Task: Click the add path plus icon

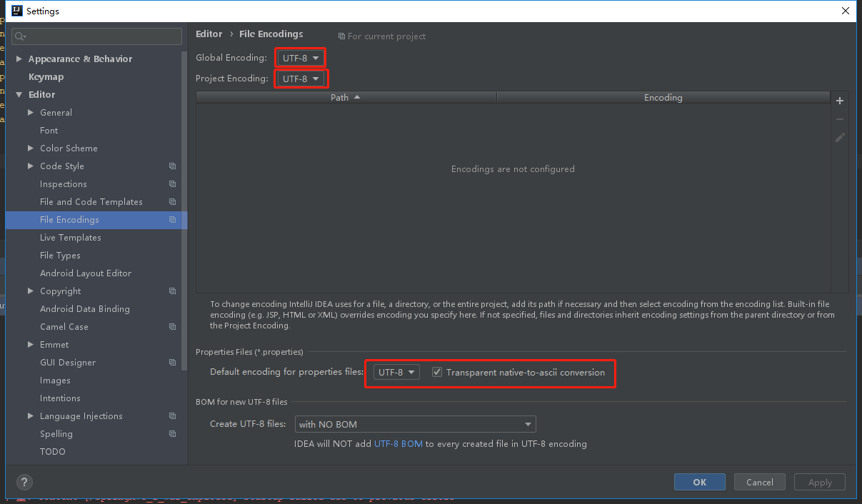Action: point(840,101)
